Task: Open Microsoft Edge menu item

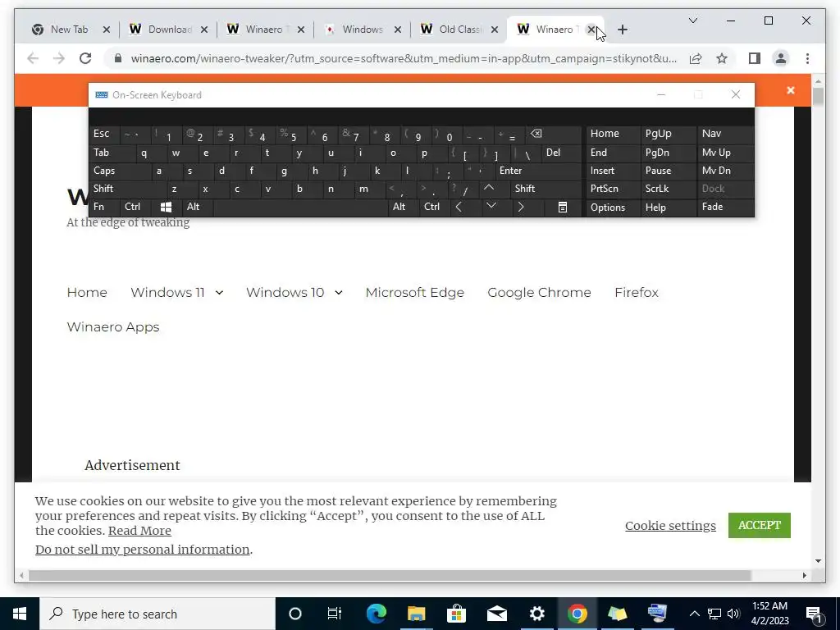Action: coord(414,293)
